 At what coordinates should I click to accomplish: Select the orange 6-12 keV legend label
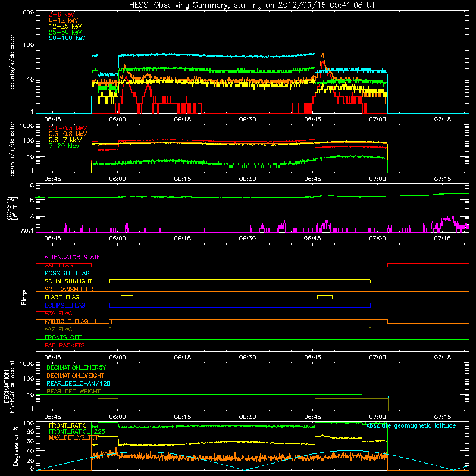click(64, 20)
